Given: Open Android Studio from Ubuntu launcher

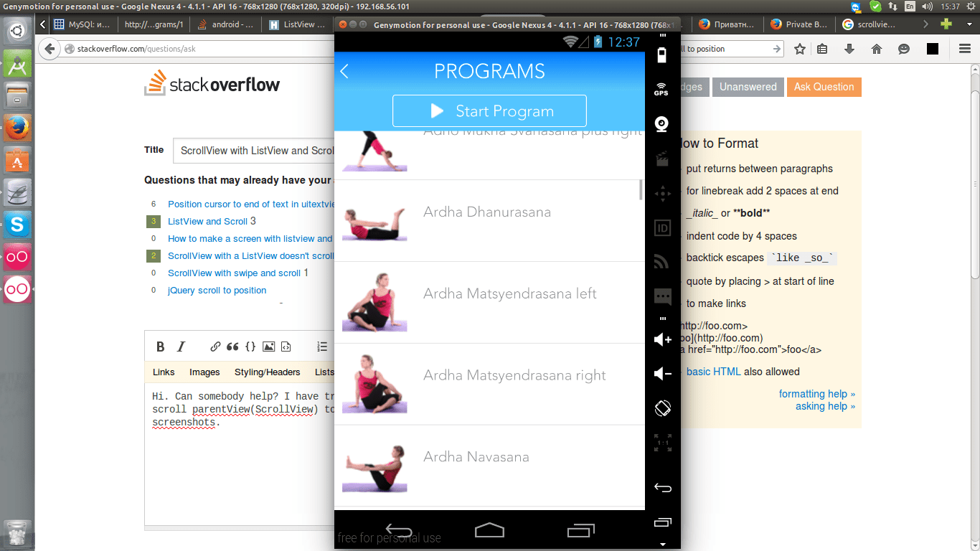Looking at the screenshot, I should [17, 65].
